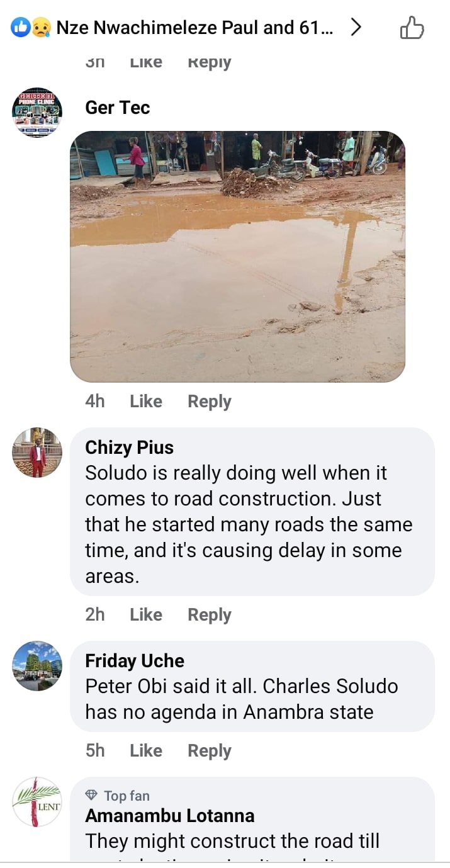Open Ger Tec's profile picture
This screenshot has width=450, height=868.
(x=37, y=112)
